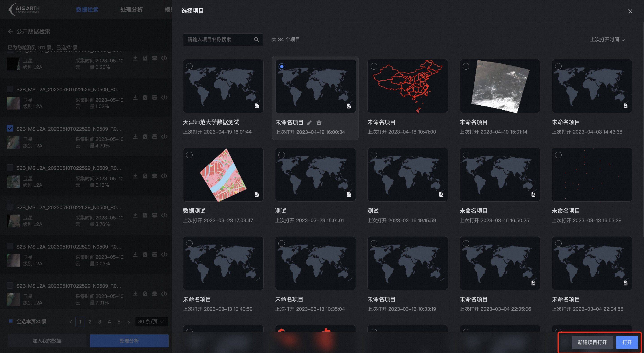Click the database icon on the selected scene
The height and width of the screenshot is (353, 644).
click(x=154, y=136)
